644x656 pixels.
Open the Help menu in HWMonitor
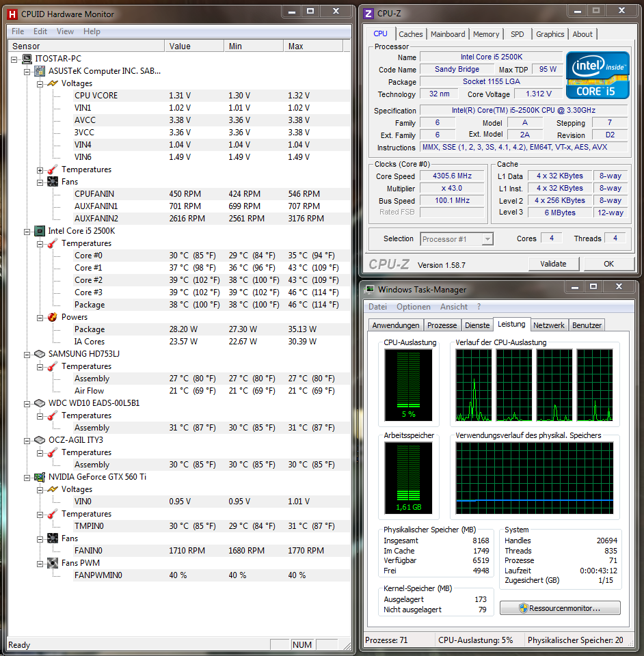(x=92, y=31)
